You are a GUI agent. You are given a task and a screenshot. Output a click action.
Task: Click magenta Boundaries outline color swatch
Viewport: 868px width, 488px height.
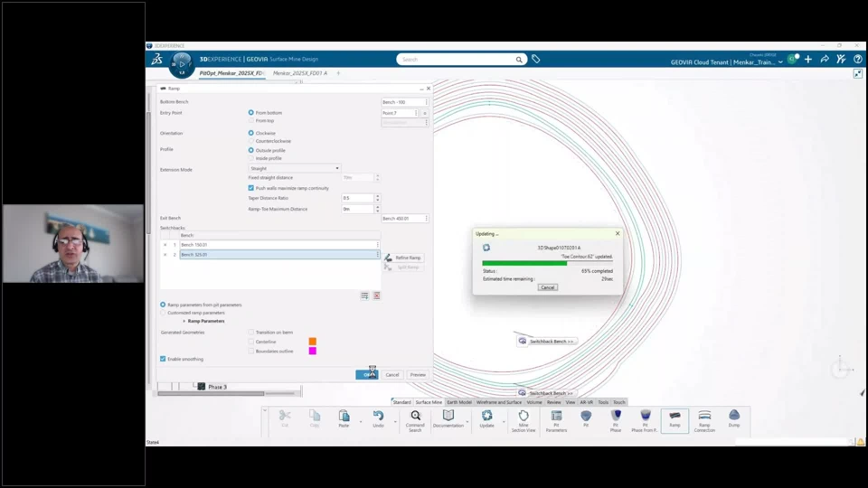(x=312, y=351)
